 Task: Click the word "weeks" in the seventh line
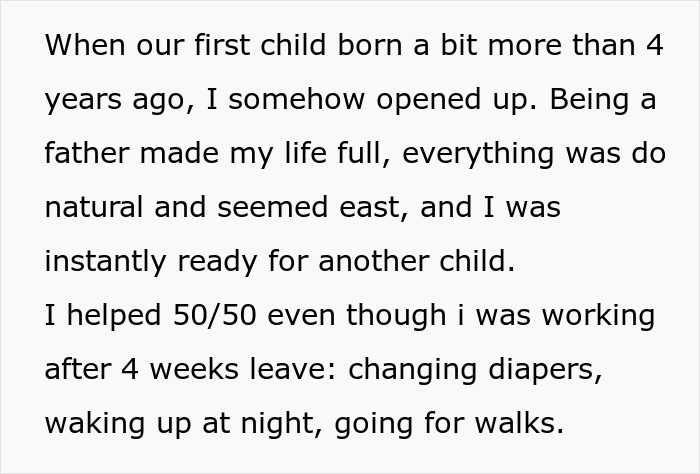194,370
